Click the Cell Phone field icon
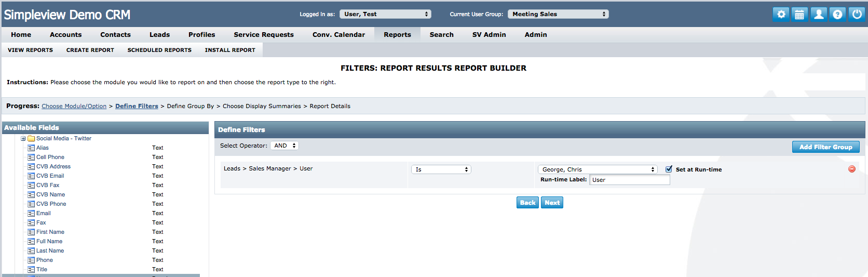Image resolution: width=868 pixels, height=277 pixels. pos(31,157)
